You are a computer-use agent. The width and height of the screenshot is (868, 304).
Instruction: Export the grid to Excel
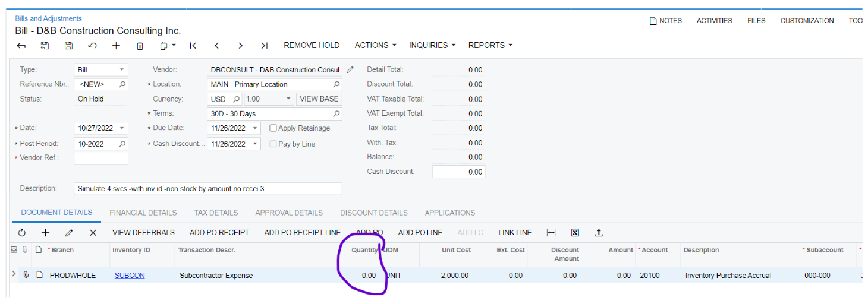[x=575, y=233]
